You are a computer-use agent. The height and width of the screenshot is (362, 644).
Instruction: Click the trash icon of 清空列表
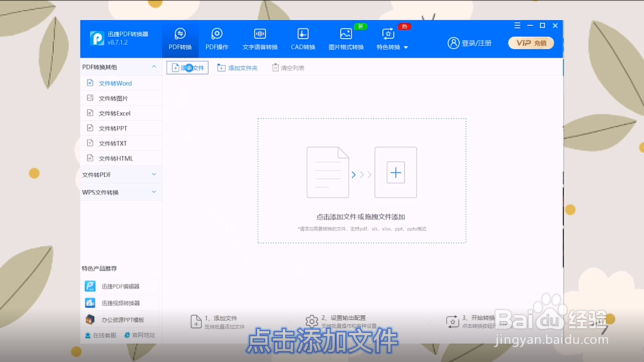click(275, 67)
